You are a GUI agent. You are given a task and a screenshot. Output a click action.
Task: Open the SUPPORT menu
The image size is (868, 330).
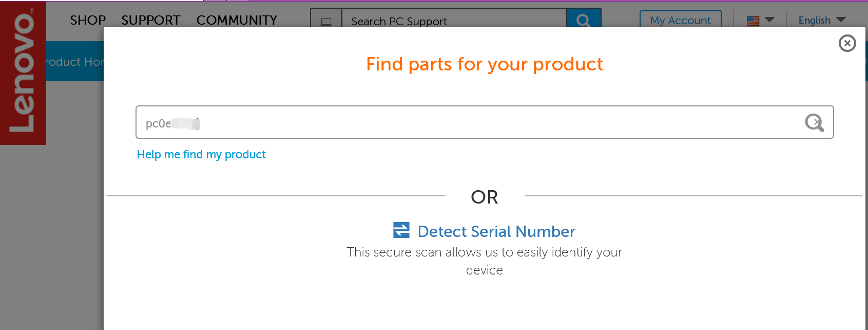pos(151,20)
